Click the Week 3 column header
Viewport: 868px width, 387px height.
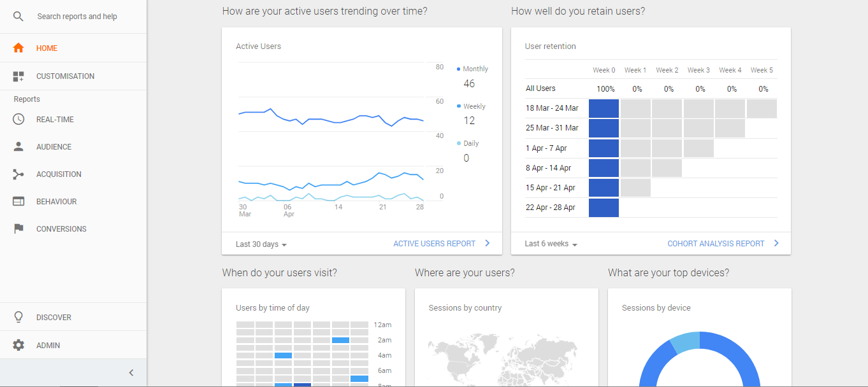click(x=699, y=70)
